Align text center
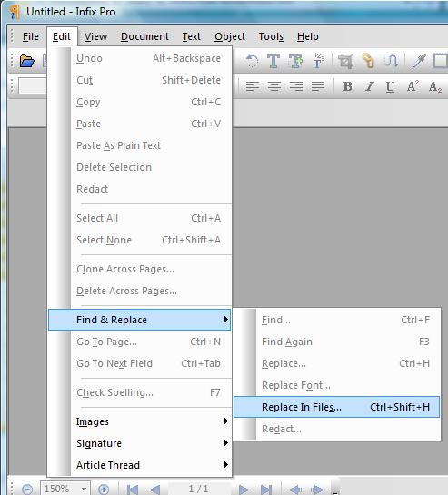Screen dimensions: 448x495 coord(274,86)
